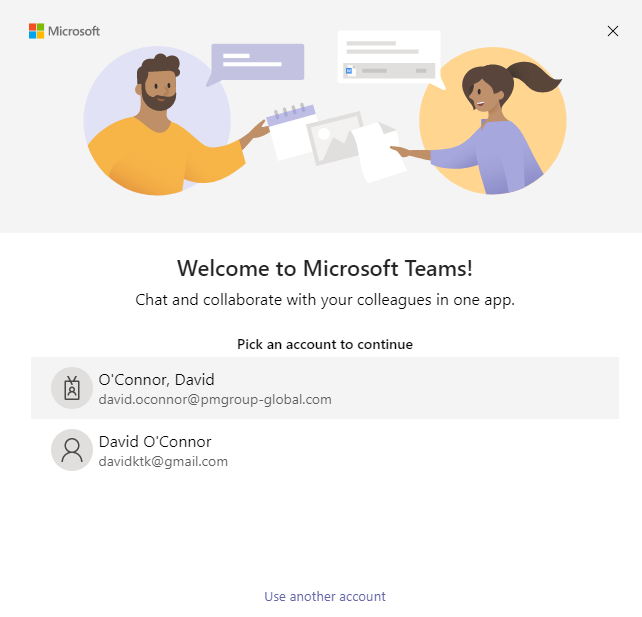Click the purple chat speech bubble
This screenshot has width=642, height=617.
tap(257, 63)
